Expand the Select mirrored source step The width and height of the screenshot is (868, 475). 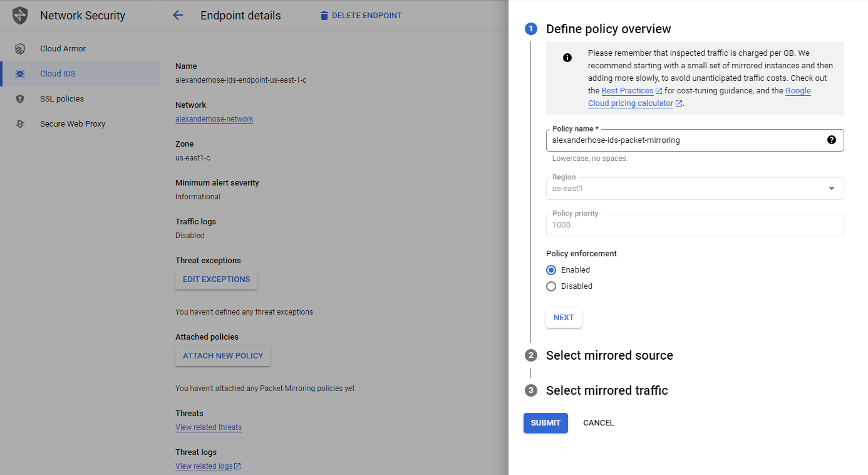(609, 355)
